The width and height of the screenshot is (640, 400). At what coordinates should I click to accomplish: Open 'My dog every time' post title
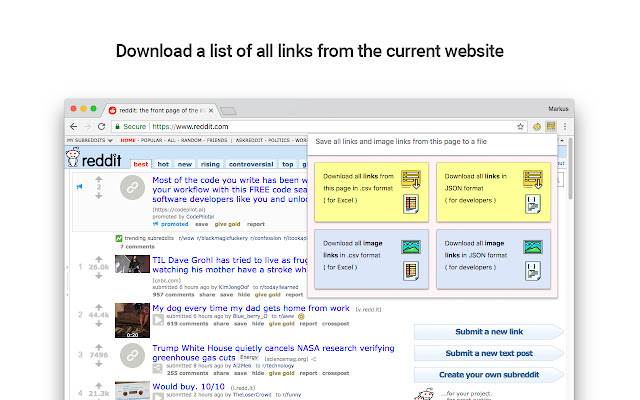click(251, 308)
